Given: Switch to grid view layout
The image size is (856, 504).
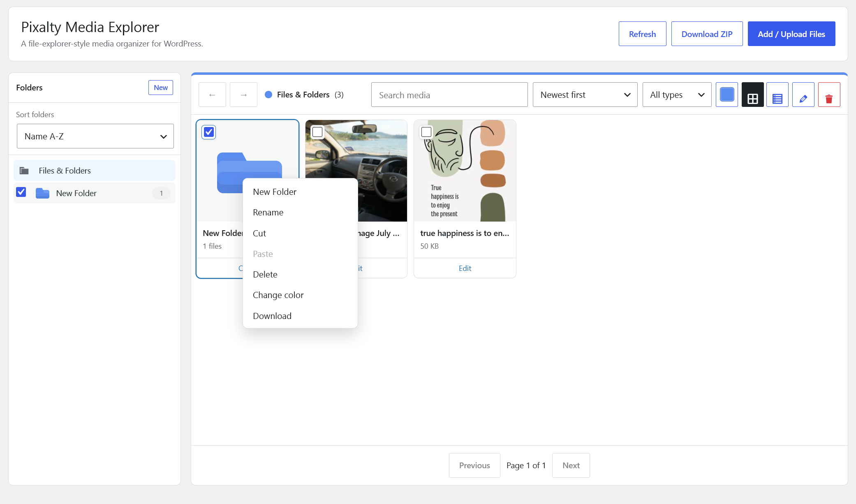Looking at the screenshot, I should point(752,95).
